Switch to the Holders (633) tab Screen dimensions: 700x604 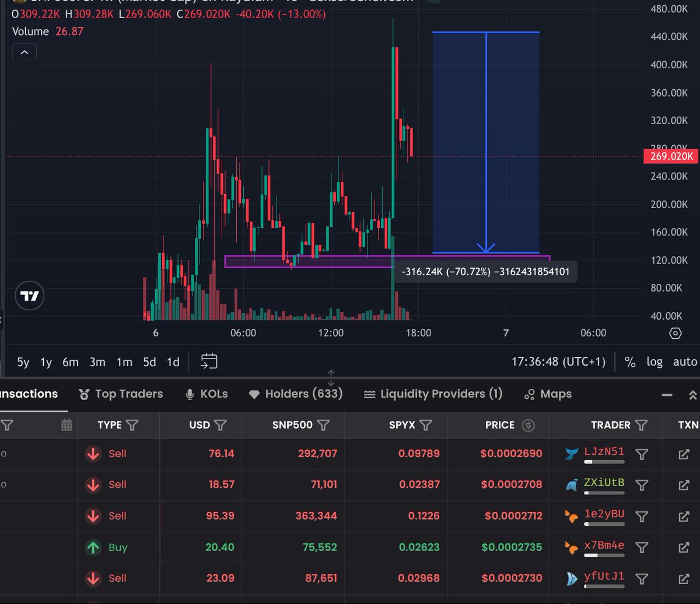click(295, 394)
